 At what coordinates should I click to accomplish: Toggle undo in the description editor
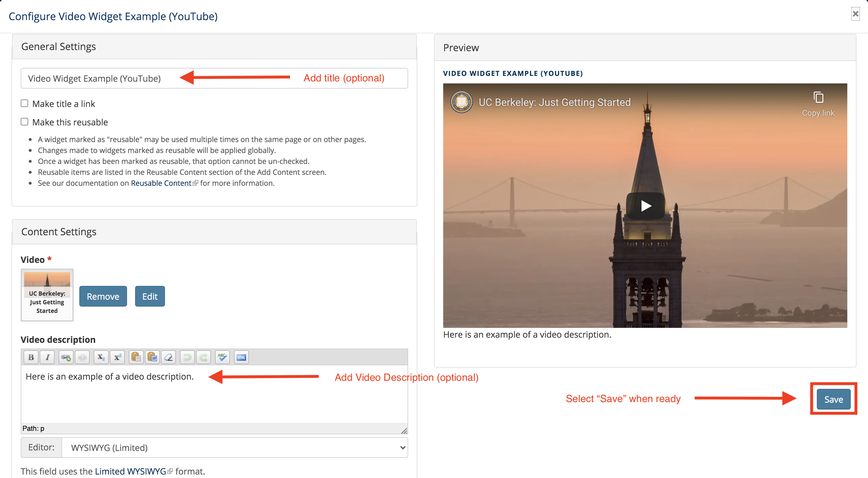pos(187,357)
